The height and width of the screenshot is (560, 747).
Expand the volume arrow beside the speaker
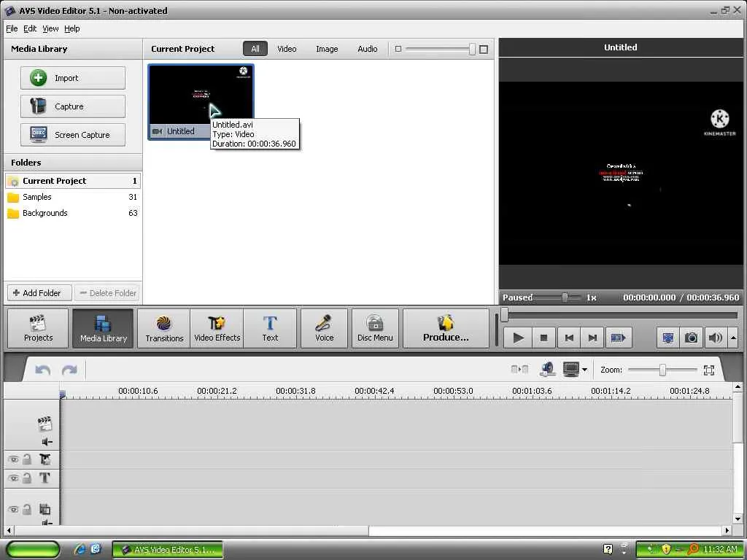[x=733, y=338]
